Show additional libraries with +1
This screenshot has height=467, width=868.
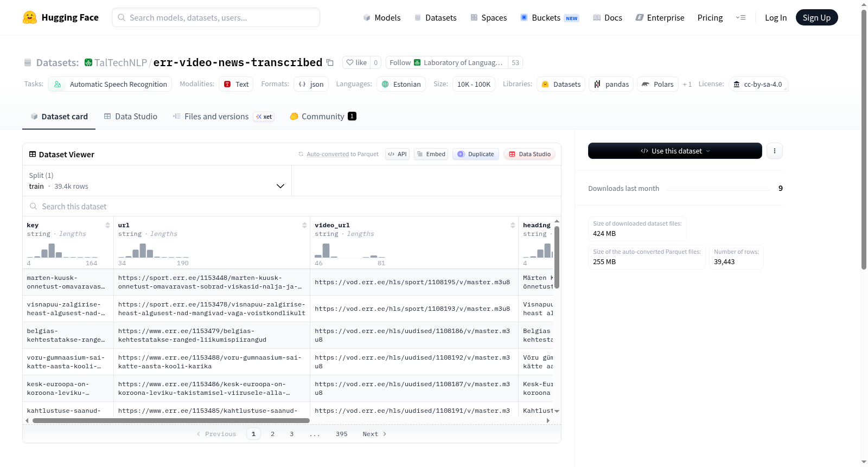tap(687, 84)
